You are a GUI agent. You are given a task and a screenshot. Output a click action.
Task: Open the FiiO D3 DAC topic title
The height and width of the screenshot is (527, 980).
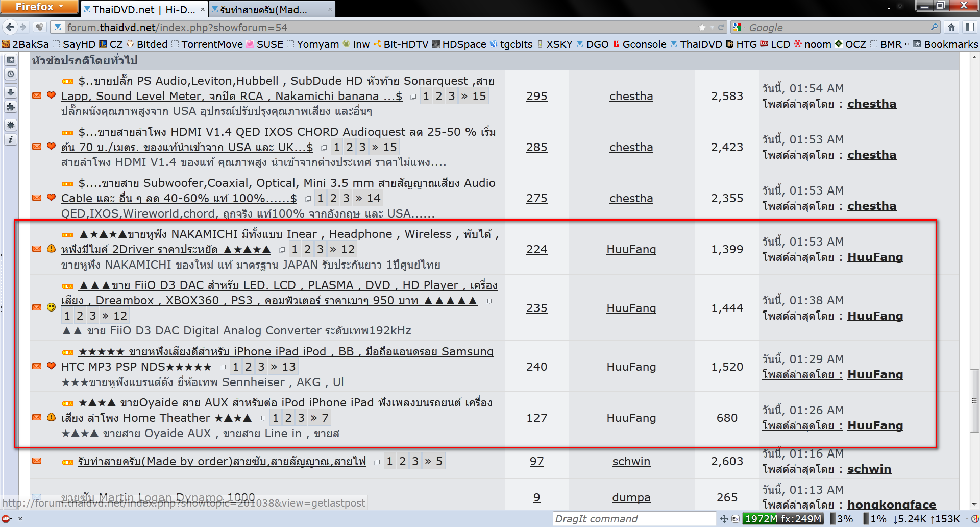coord(279,293)
